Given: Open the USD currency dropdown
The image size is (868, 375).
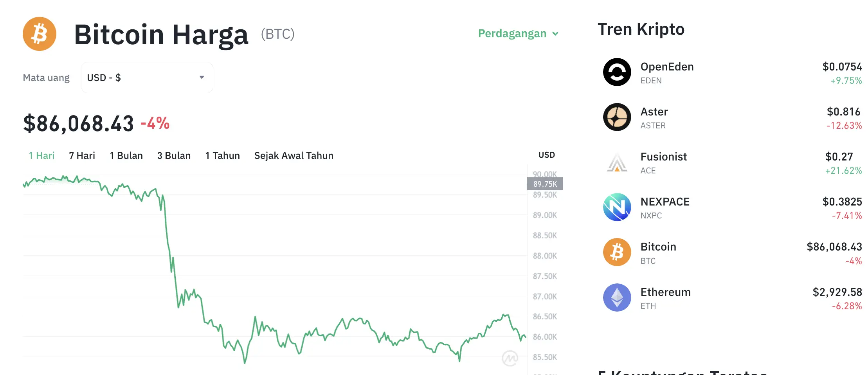Looking at the screenshot, I should tap(147, 77).
